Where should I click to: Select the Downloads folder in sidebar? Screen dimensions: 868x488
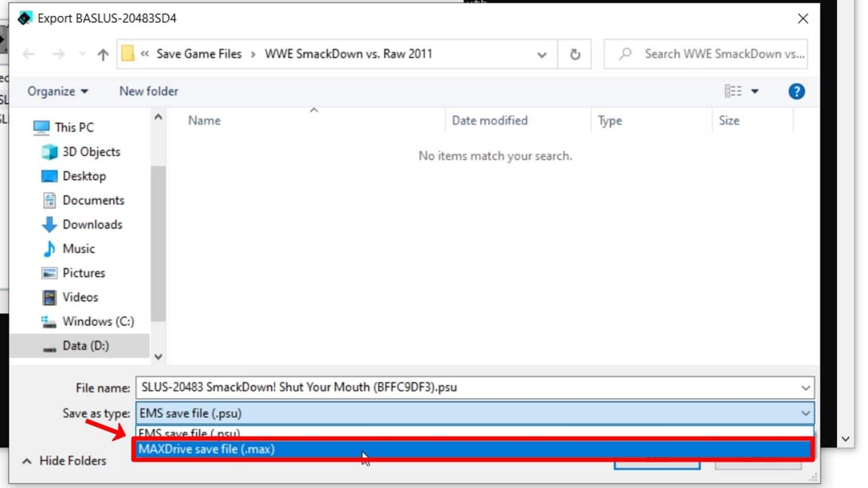(93, 224)
